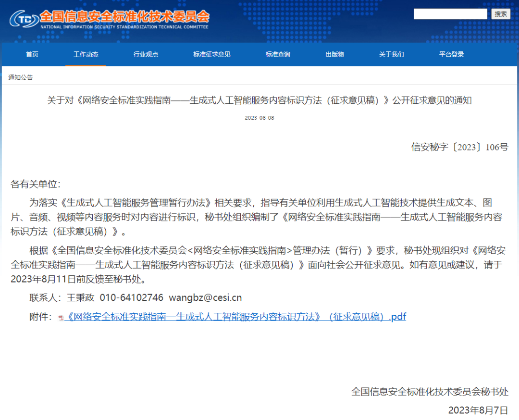The width and height of the screenshot is (519, 420).
Task: Open the 出版物 menu item
Action: tap(334, 54)
